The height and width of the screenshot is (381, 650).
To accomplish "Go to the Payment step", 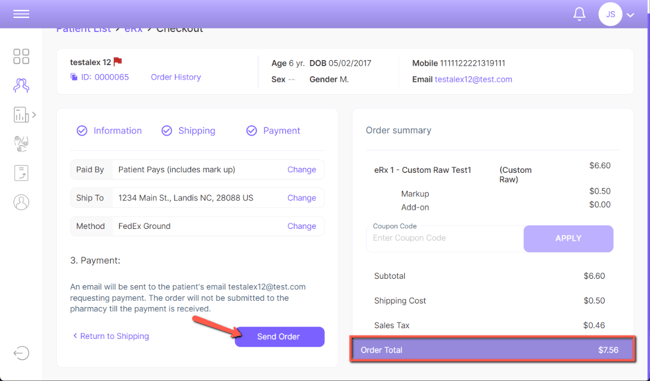I will point(281,131).
